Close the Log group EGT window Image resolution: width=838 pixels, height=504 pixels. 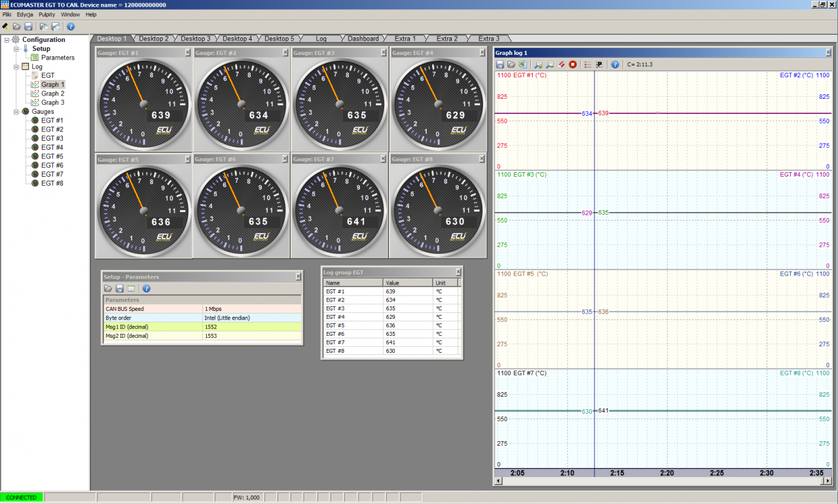click(x=458, y=272)
